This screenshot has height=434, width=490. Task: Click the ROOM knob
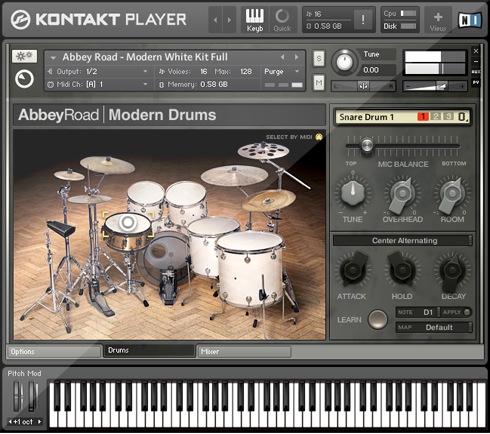[x=452, y=195]
